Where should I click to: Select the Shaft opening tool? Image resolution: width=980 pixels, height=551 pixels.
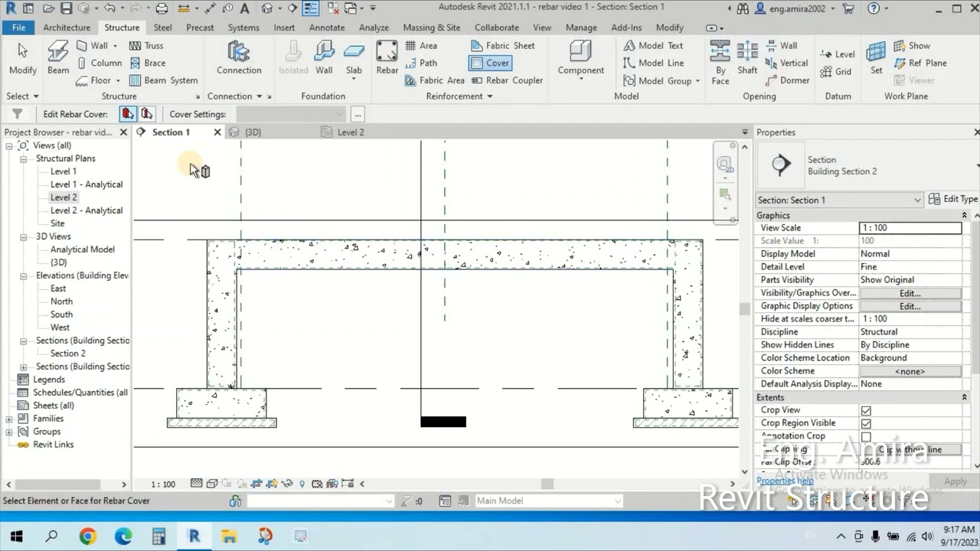(747, 58)
